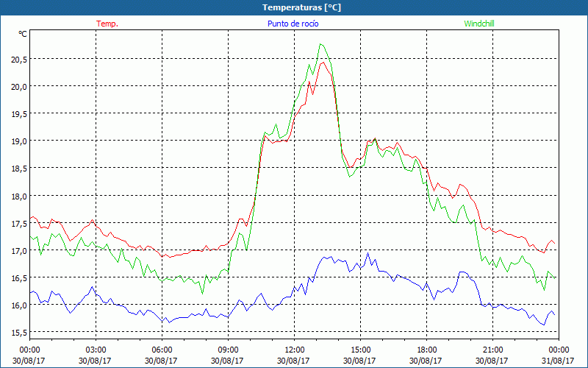Click the °C unit label on the axis
Screen dimensions: 588x368
(23, 34)
